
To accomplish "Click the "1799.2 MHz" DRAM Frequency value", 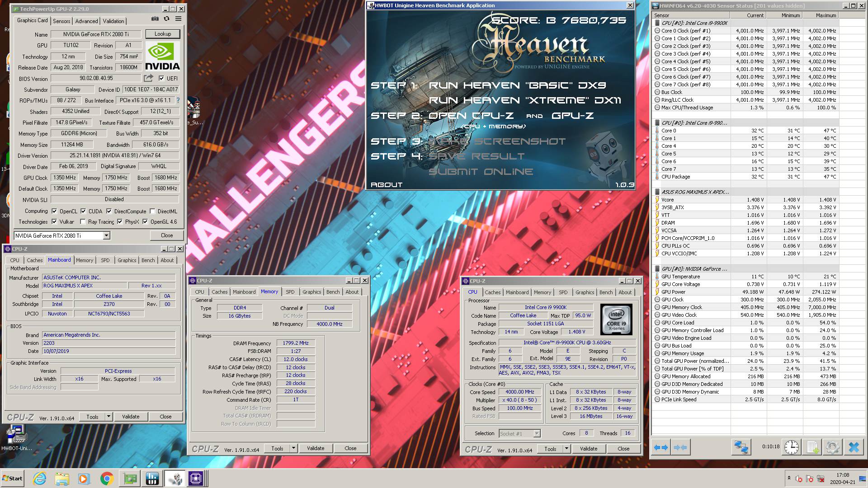I will [x=296, y=343].
